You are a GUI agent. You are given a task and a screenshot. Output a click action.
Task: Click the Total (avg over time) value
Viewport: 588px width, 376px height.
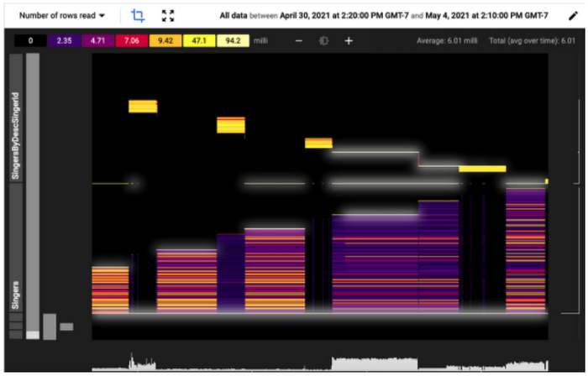[532, 41]
